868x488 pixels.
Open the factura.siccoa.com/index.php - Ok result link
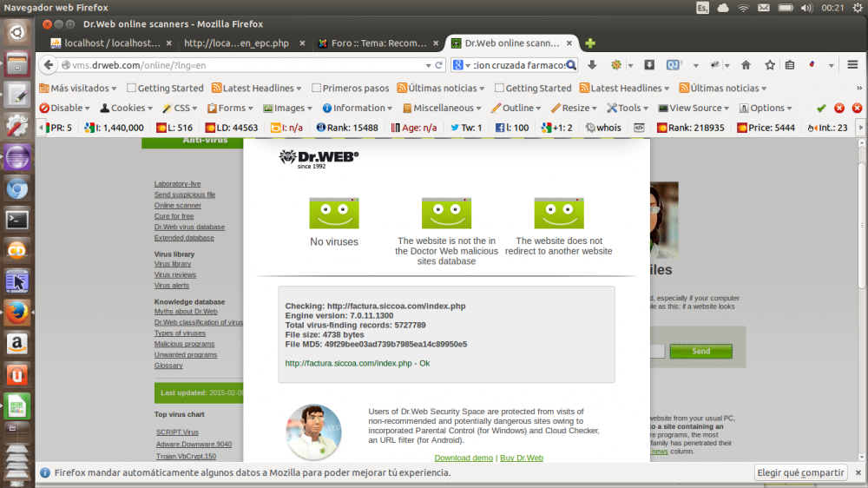click(357, 363)
